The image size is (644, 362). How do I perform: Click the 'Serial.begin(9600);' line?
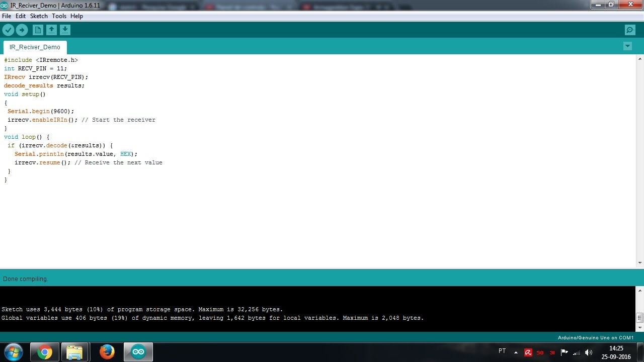(x=41, y=111)
